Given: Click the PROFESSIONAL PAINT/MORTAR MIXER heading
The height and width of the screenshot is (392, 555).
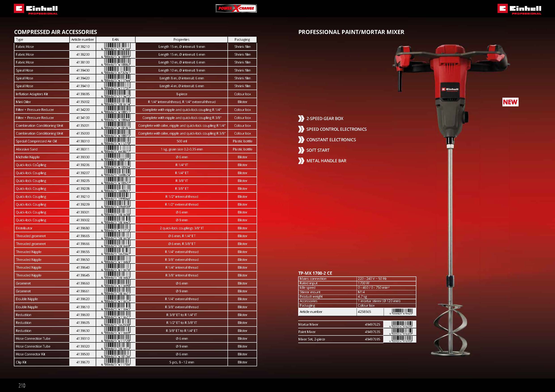Looking at the screenshot, I should point(351,32).
